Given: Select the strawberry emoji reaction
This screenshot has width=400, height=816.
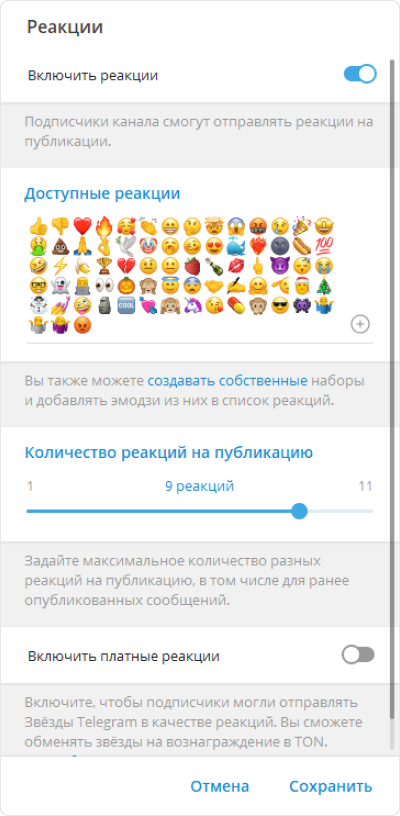Looking at the screenshot, I should coord(192,266).
